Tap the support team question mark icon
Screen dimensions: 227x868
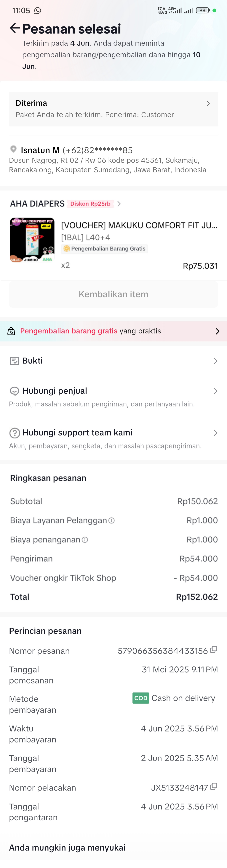(x=14, y=433)
